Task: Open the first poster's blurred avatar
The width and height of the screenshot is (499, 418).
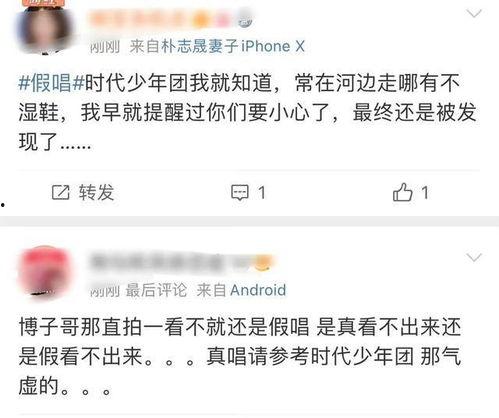Action: click(45, 28)
